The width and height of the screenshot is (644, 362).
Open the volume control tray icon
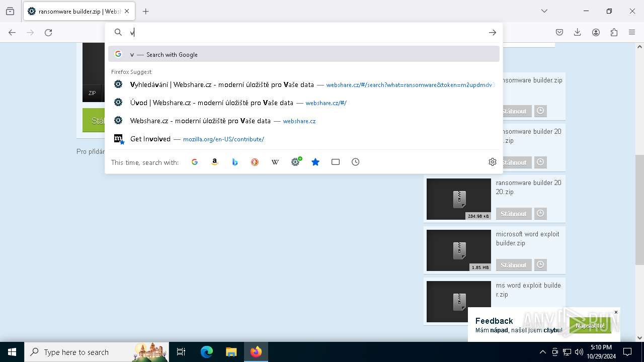coord(579,352)
